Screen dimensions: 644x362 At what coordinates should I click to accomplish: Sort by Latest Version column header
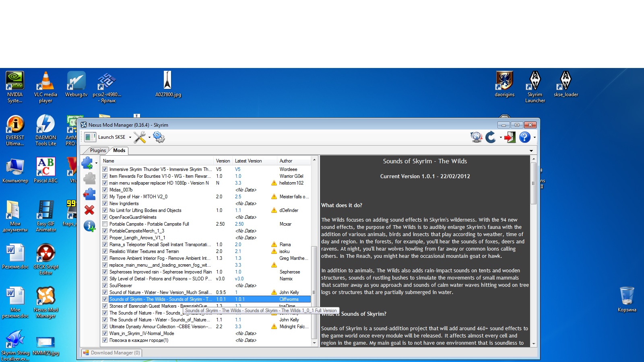255,161
